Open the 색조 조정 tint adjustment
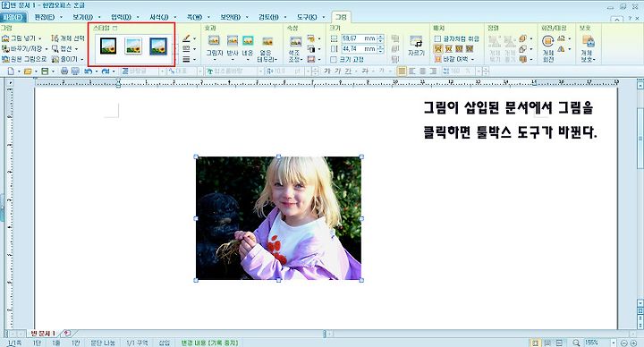The height and width of the screenshot is (347, 644). point(295,48)
